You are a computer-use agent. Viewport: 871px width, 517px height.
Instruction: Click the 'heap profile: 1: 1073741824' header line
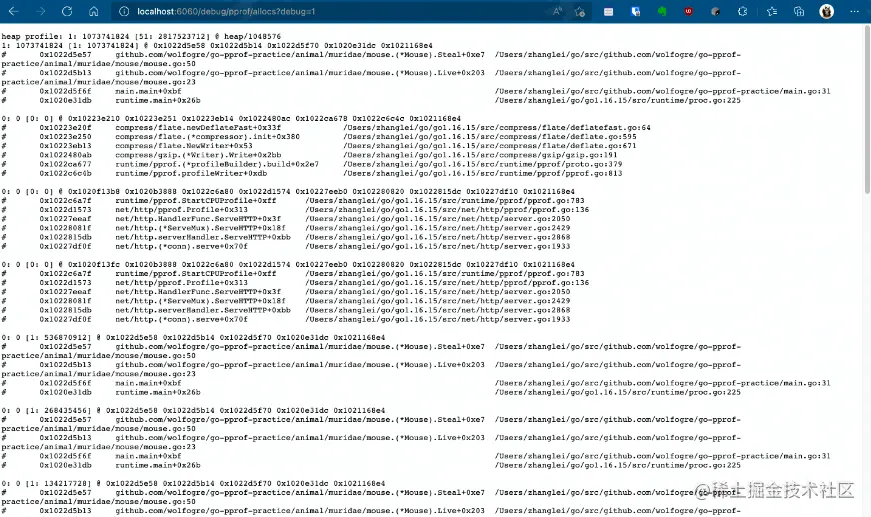(141, 37)
